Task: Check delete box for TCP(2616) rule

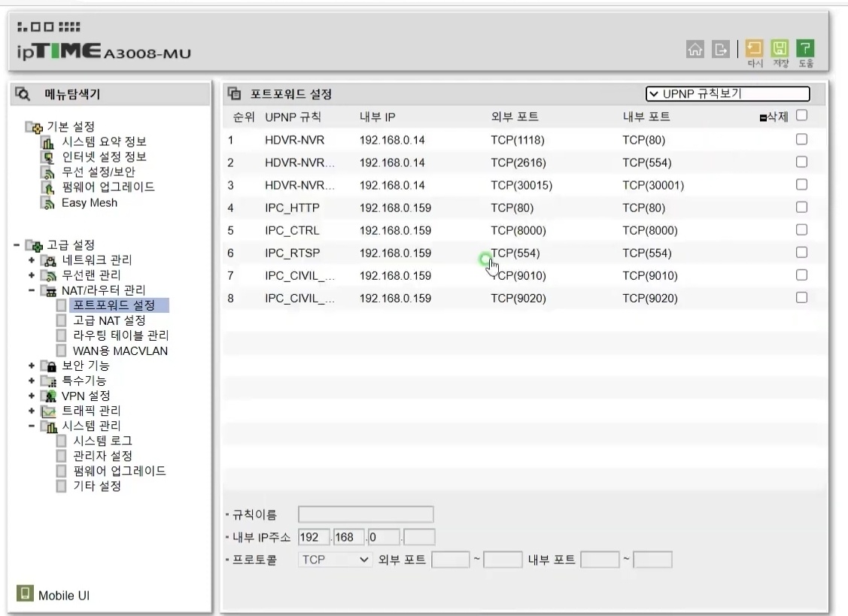Action: point(802,162)
